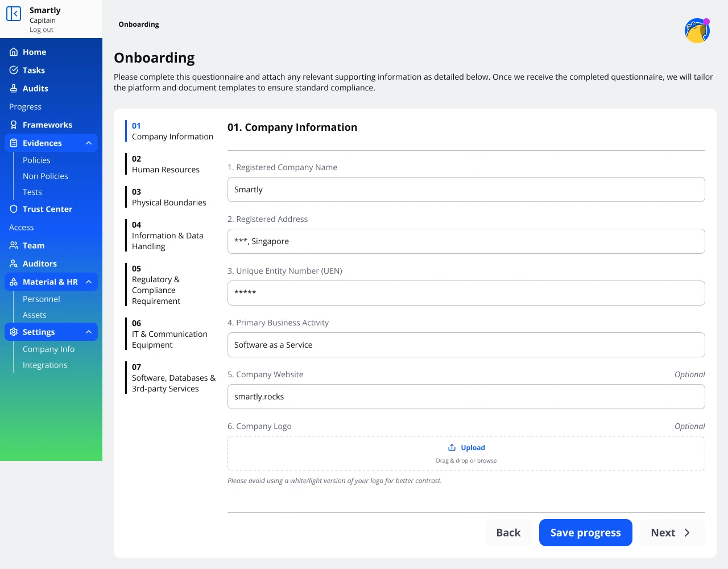Click the sidebar collapse icon
Image resolution: width=728 pixels, height=569 pixels.
click(x=14, y=14)
